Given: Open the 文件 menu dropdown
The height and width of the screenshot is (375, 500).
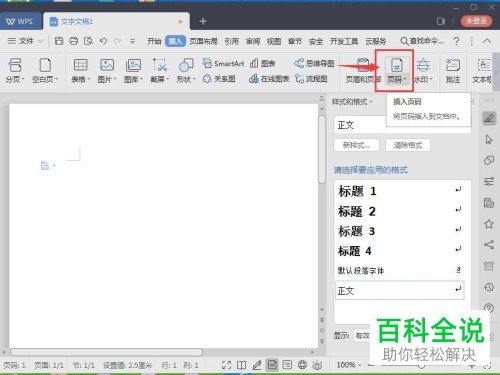Looking at the screenshot, I should 25,41.
